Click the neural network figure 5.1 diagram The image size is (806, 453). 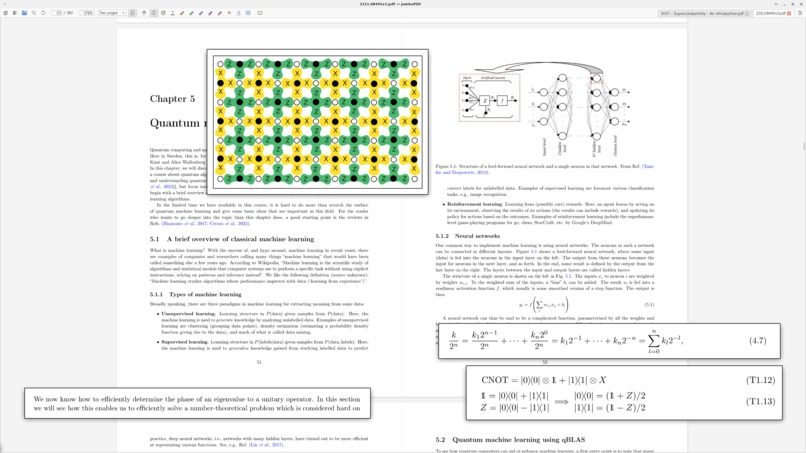(544, 108)
